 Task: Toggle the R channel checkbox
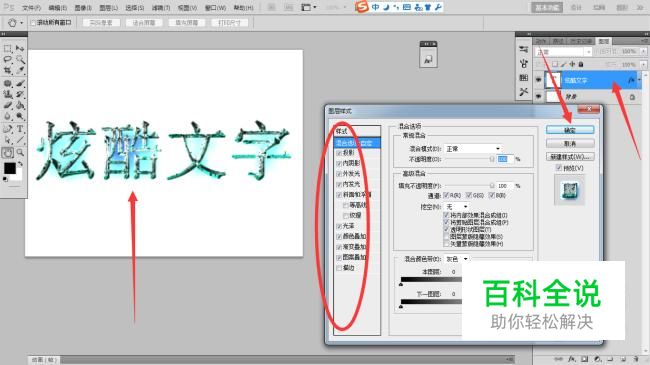click(446, 195)
